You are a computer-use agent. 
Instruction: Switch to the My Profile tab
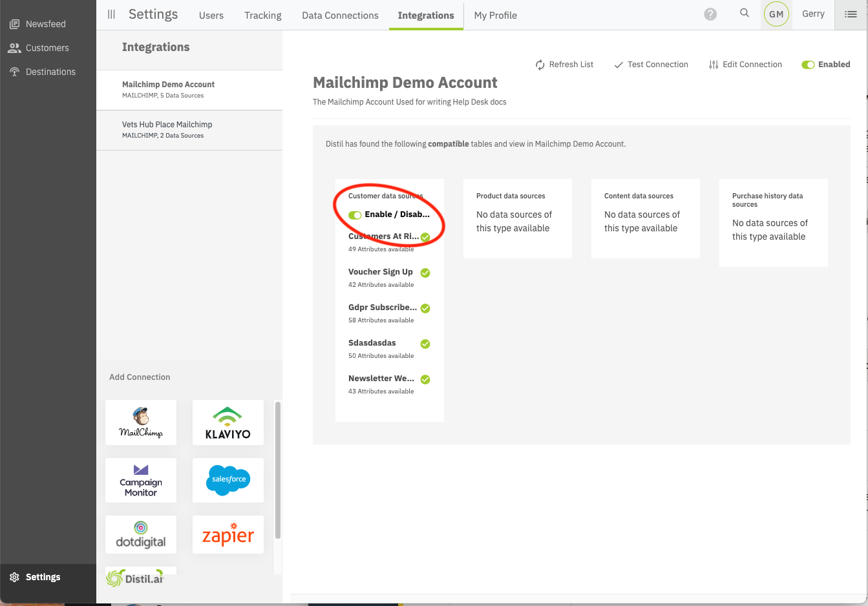[495, 16]
